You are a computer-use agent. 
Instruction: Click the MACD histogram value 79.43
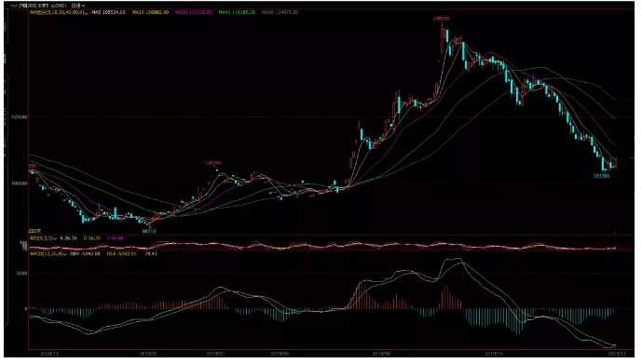tap(151, 253)
